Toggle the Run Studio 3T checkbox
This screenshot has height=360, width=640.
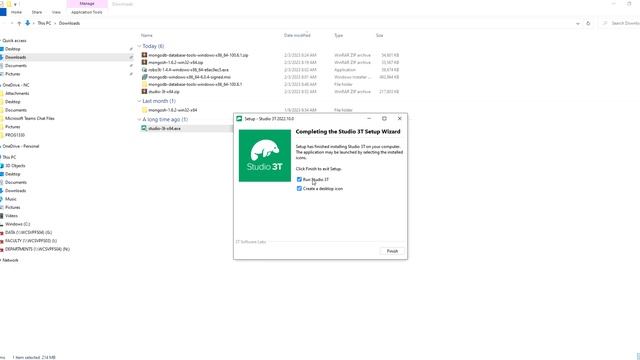[x=299, y=180]
